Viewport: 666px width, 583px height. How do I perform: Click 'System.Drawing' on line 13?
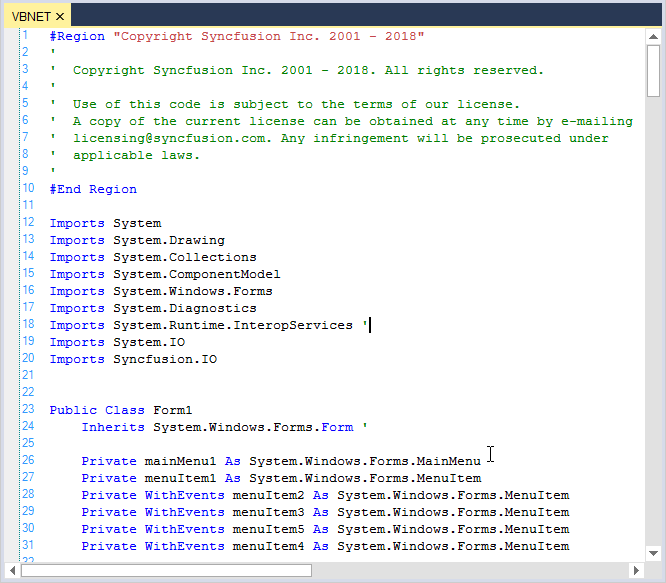(x=169, y=240)
